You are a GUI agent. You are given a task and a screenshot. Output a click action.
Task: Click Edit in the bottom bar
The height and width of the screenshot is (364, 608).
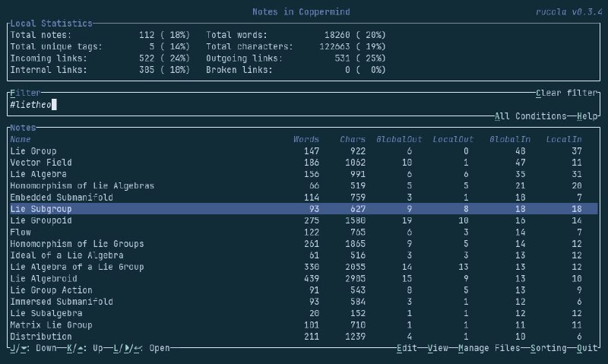[x=407, y=348]
